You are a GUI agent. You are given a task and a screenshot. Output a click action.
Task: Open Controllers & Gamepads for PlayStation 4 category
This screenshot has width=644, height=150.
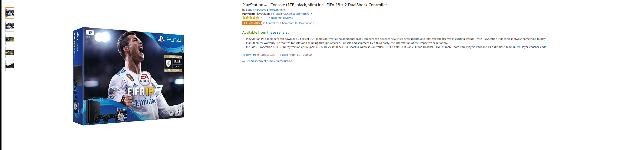tap(290, 23)
